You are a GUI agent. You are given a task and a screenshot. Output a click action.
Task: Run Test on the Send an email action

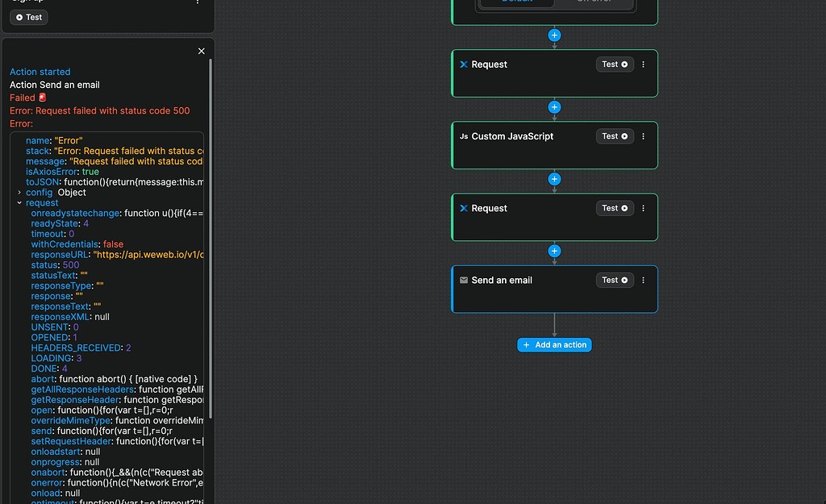[614, 280]
